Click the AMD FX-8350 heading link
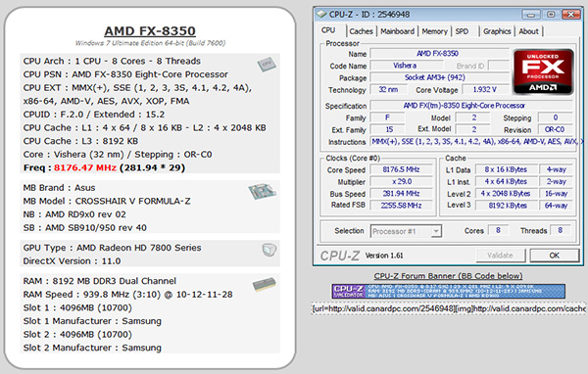The image size is (588, 374). [150, 30]
